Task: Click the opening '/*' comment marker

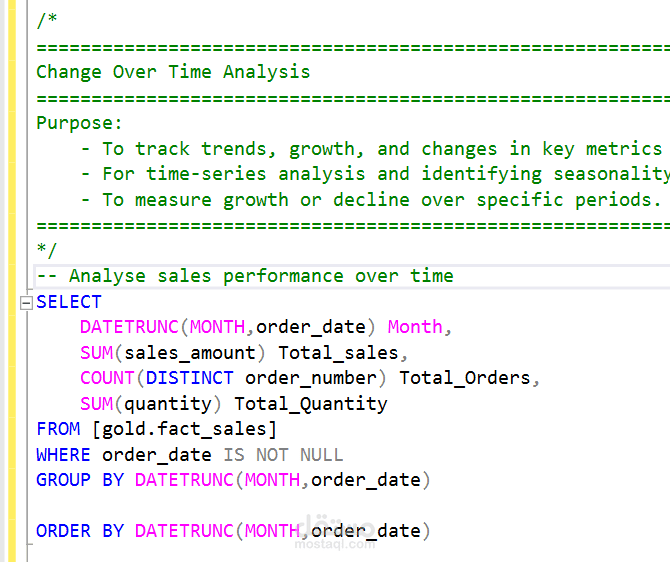Action: tap(47, 20)
